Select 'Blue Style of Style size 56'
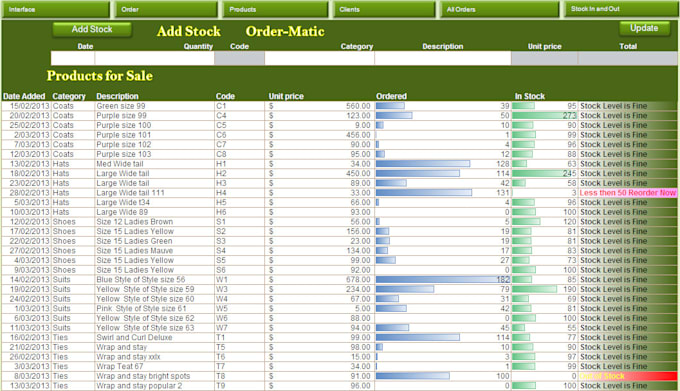 click(x=155, y=280)
